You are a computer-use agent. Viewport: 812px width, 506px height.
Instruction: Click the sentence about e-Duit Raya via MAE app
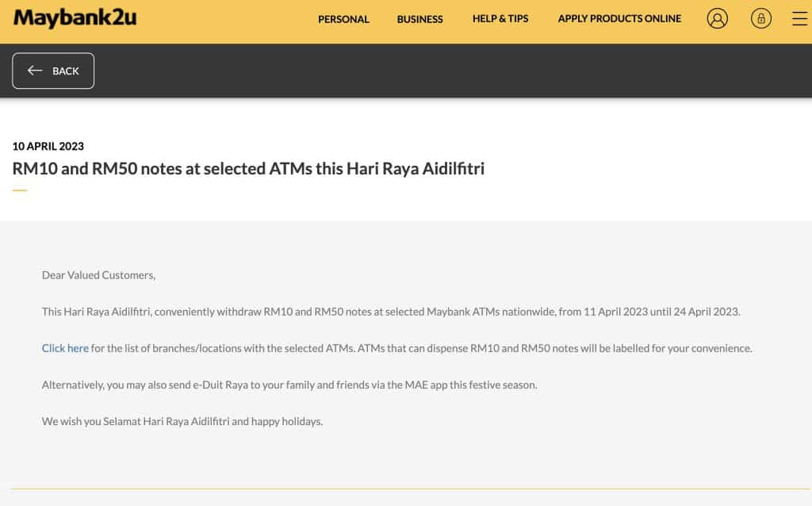289,385
